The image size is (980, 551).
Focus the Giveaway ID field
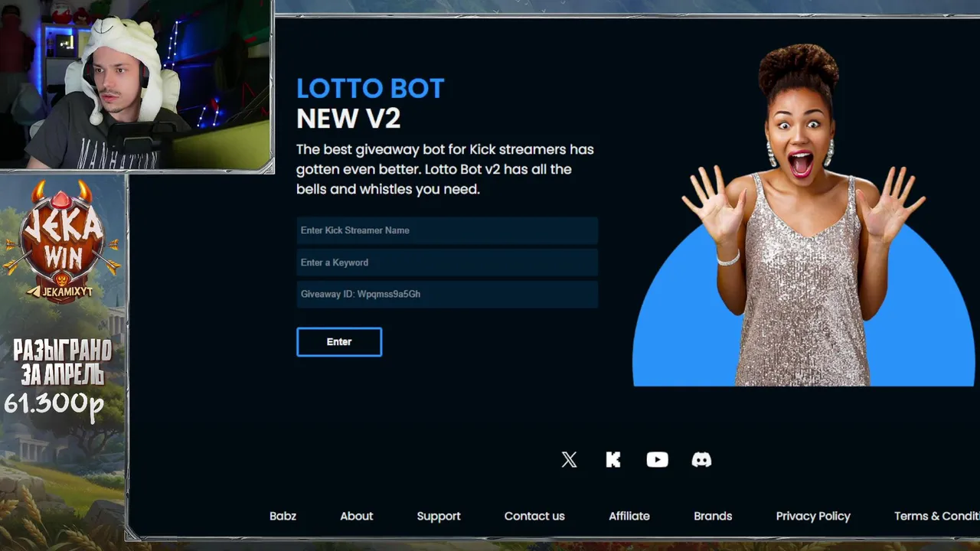click(x=447, y=294)
